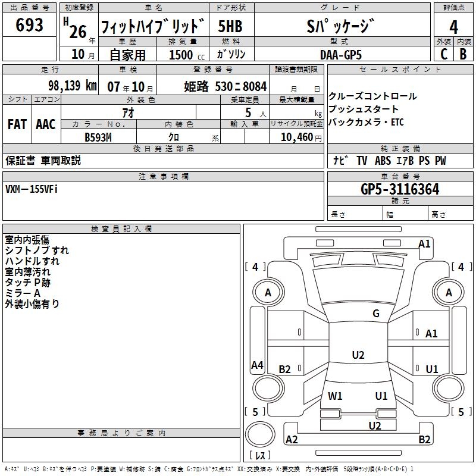Click エアB in genuine equipment
The image size is (476, 476).
click(405, 161)
